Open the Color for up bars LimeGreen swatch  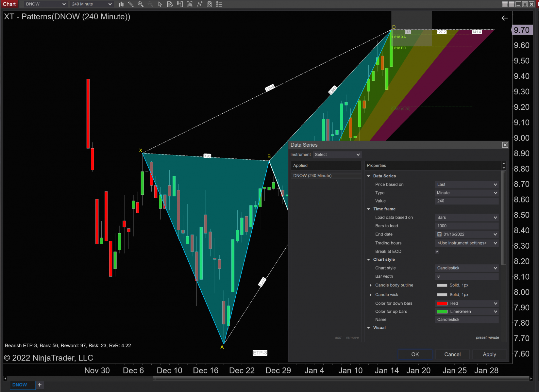[x=442, y=312]
